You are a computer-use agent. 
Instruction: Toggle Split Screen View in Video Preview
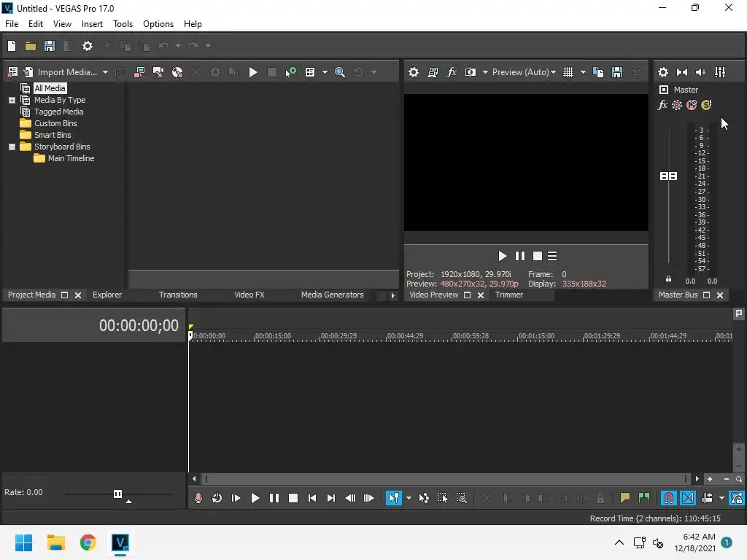coord(471,72)
